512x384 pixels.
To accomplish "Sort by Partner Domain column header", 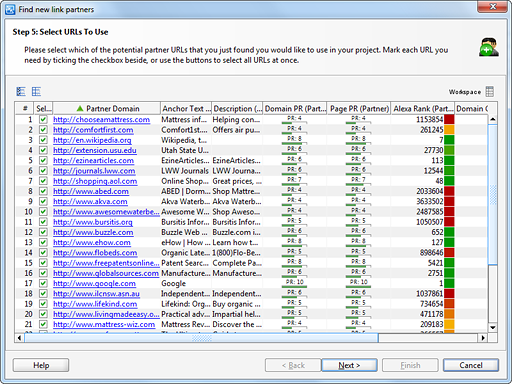I will (107, 108).
